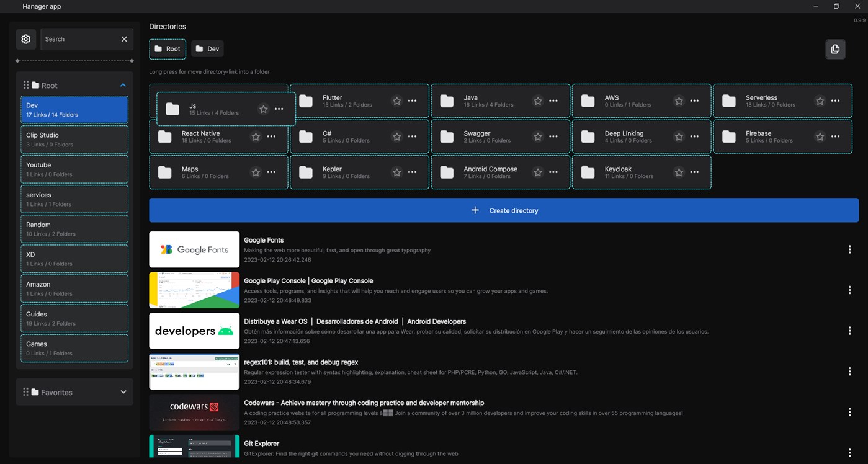
Task: Star the C# directory
Action: click(x=396, y=136)
